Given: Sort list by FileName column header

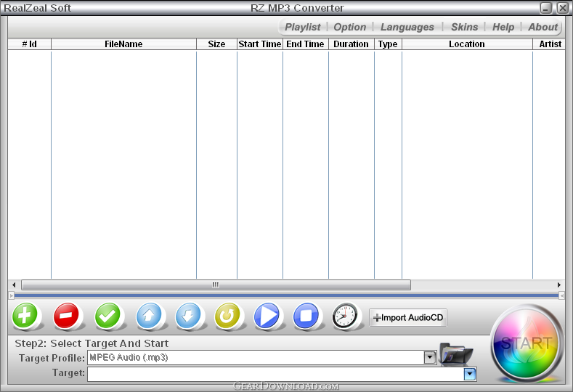Looking at the screenshot, I should coord(123,44).
